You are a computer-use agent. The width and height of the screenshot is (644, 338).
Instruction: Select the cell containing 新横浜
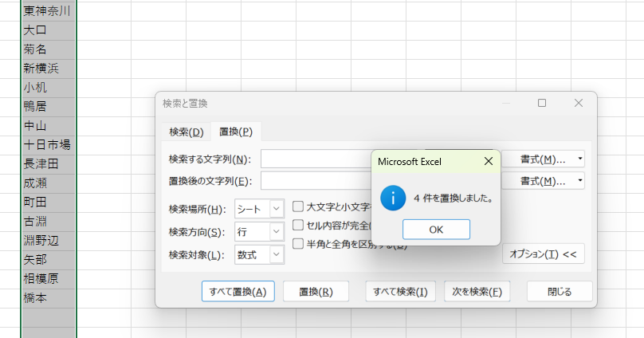click(x=48, y=69)
